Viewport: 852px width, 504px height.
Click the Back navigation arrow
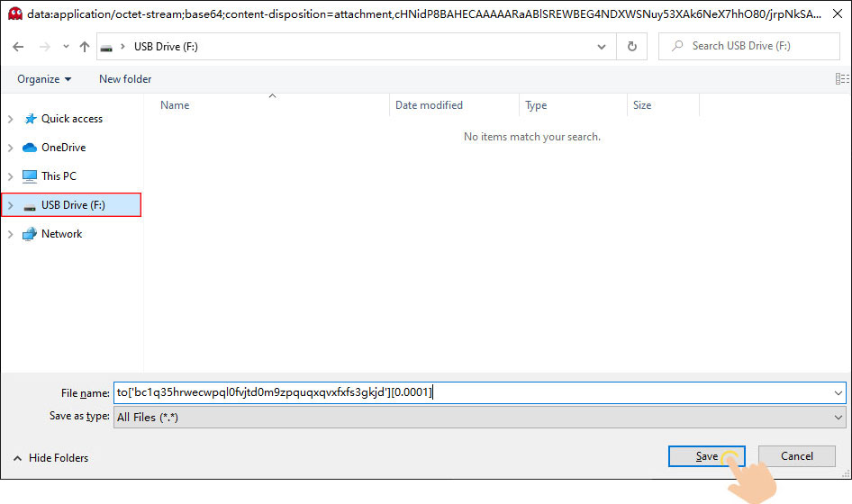coord(19,47)
